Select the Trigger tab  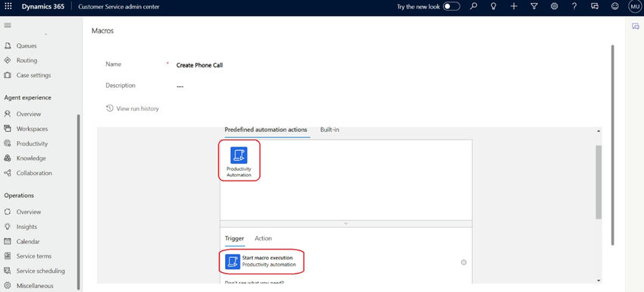(x=234, y=238)
